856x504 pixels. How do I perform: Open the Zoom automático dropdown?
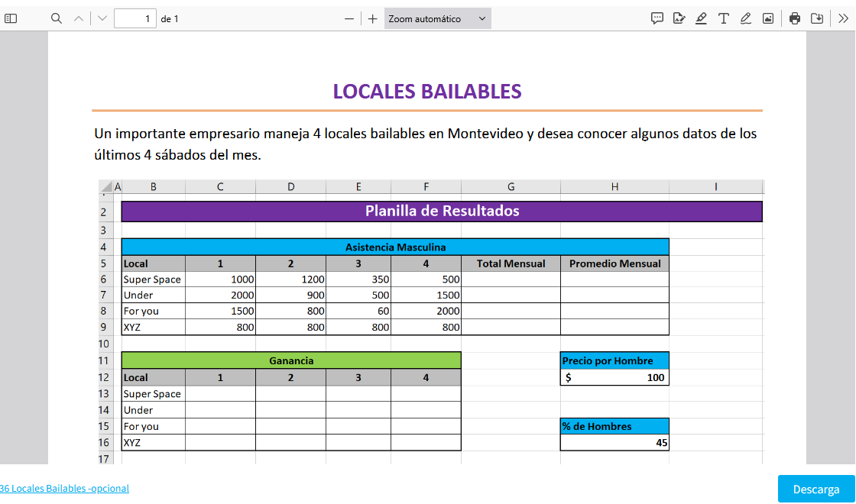point(437,18)
